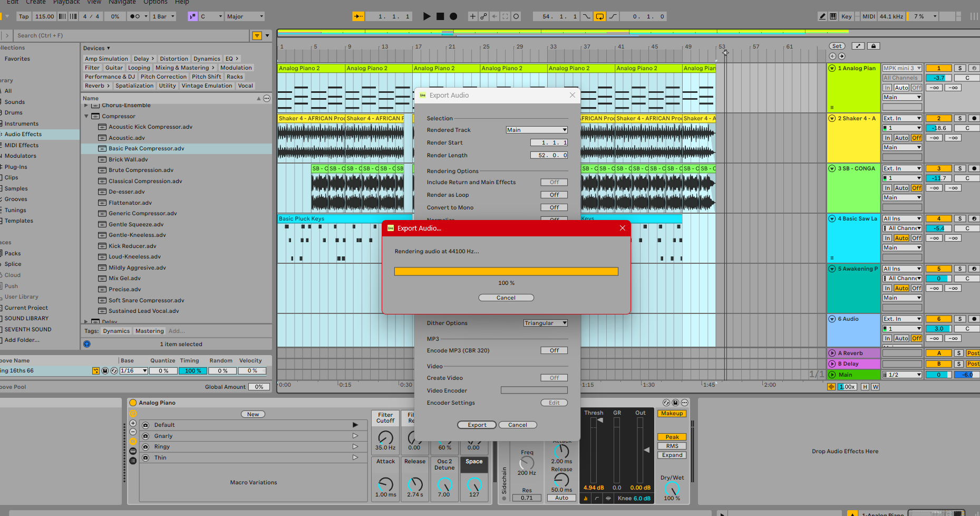
Task: Toggle Draw Mode pencil icon
Action: (822, 16)
